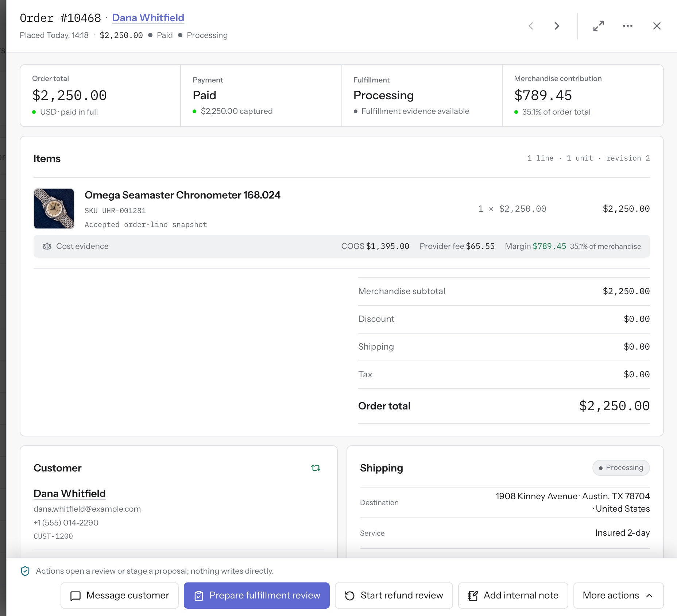Click the Discount $0.00 row
Viewport: 677px width, 616px height.
coord(504,319)
